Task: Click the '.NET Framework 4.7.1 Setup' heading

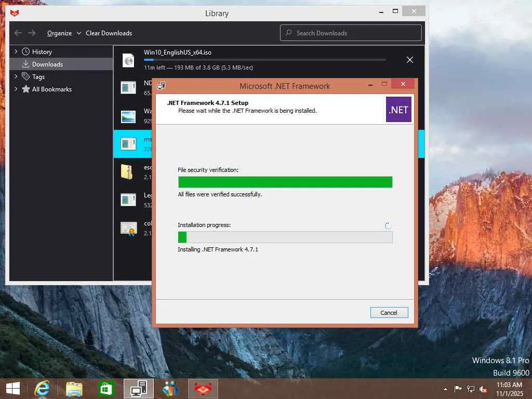Action: click(208, 103)
